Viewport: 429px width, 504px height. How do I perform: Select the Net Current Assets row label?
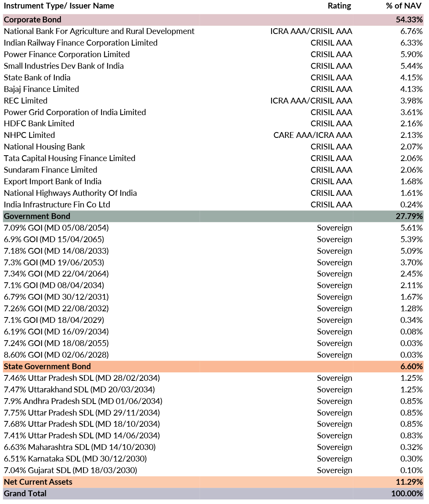coord(38,482)
